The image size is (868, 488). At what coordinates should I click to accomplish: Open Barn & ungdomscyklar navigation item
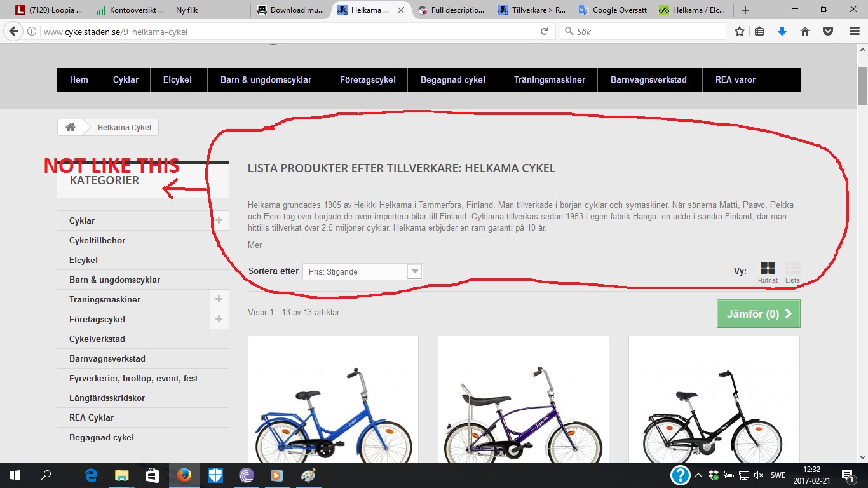point(266,79)
